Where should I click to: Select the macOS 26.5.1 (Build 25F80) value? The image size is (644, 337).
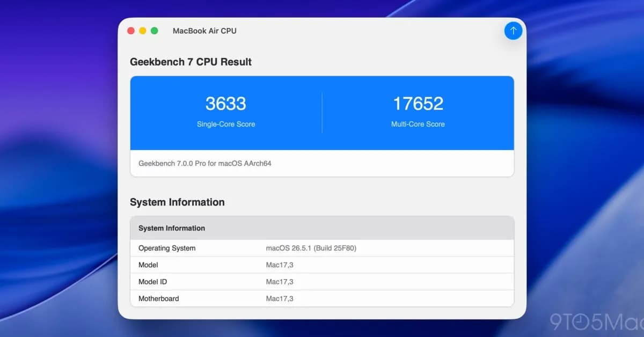coord(311,248)
